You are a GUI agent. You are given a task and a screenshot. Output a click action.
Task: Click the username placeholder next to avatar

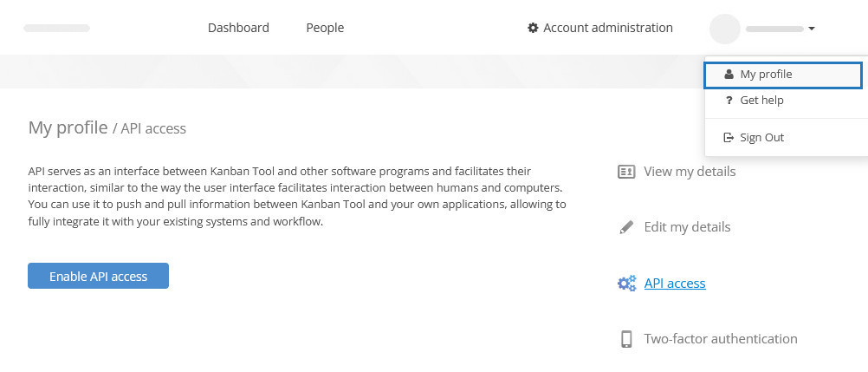774,29
